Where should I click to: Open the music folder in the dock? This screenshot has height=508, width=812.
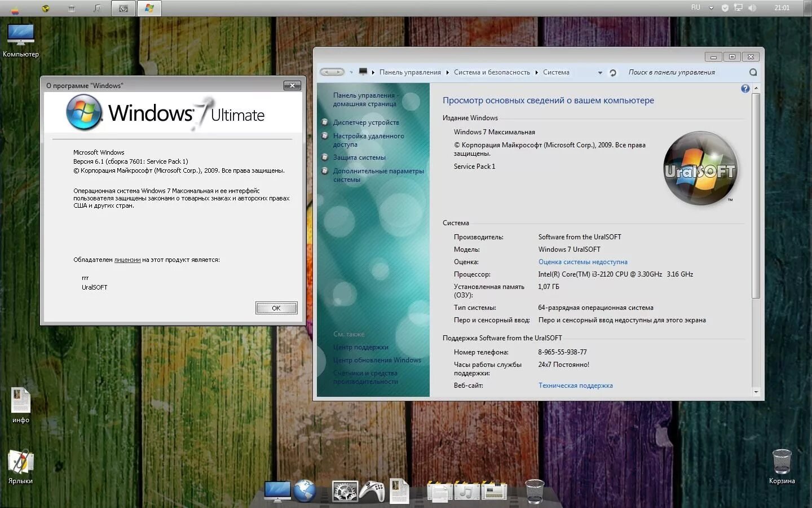click(466, 491)
